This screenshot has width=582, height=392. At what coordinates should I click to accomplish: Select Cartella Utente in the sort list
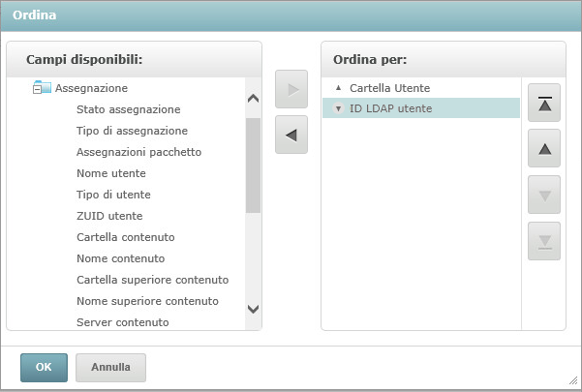pos(389,88)
